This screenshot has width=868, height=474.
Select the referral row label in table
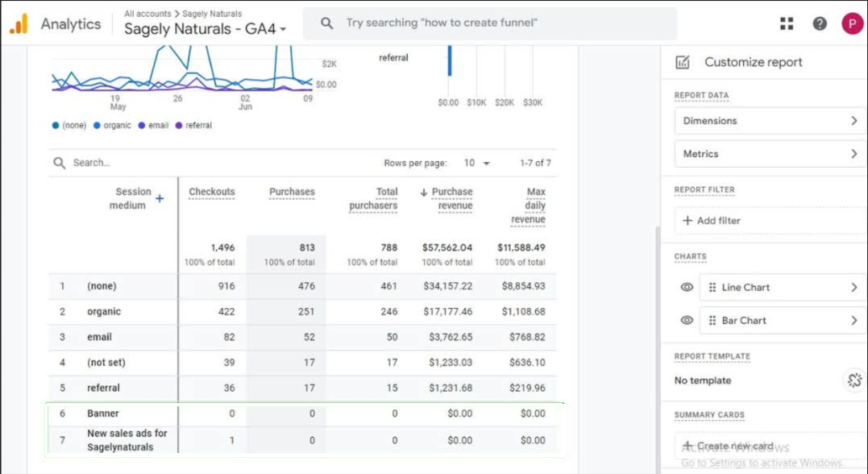[x=103, y=389]
